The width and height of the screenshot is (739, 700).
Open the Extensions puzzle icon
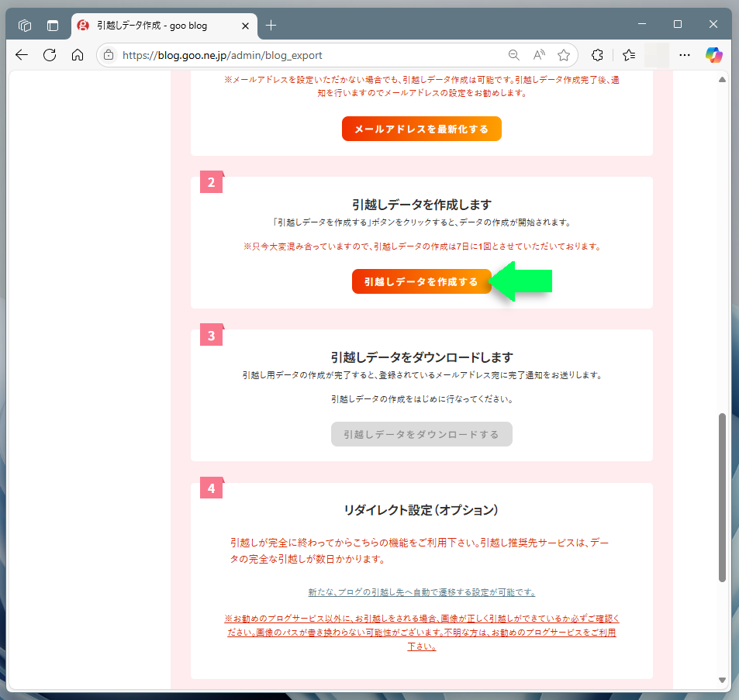tap(597, 55)
